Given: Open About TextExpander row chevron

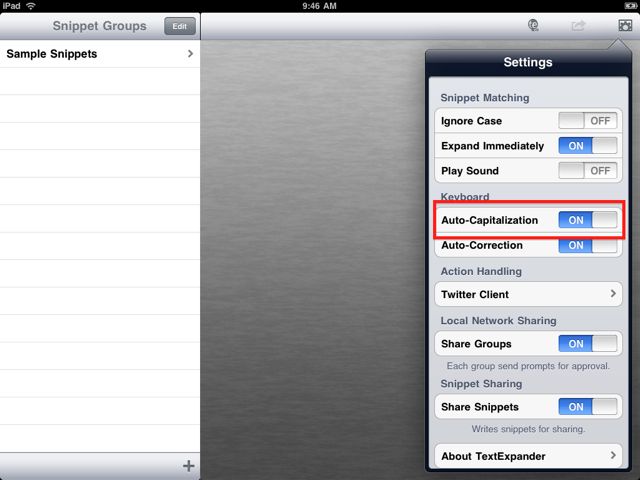Looking at the screenshot, I should click(x=613, y=455).
